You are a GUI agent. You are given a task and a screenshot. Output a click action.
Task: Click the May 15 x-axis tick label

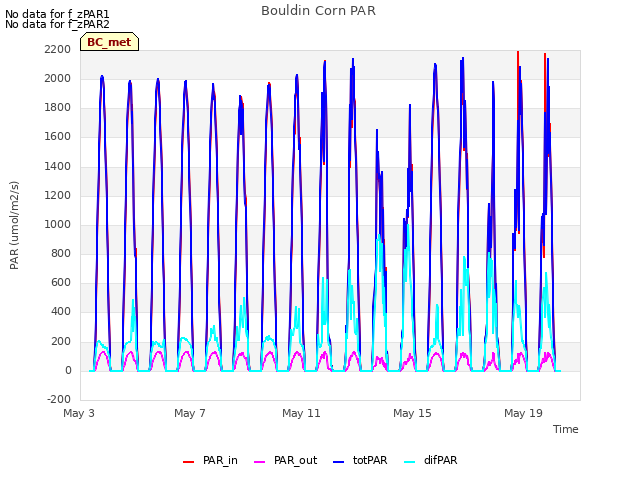(412, 413)
